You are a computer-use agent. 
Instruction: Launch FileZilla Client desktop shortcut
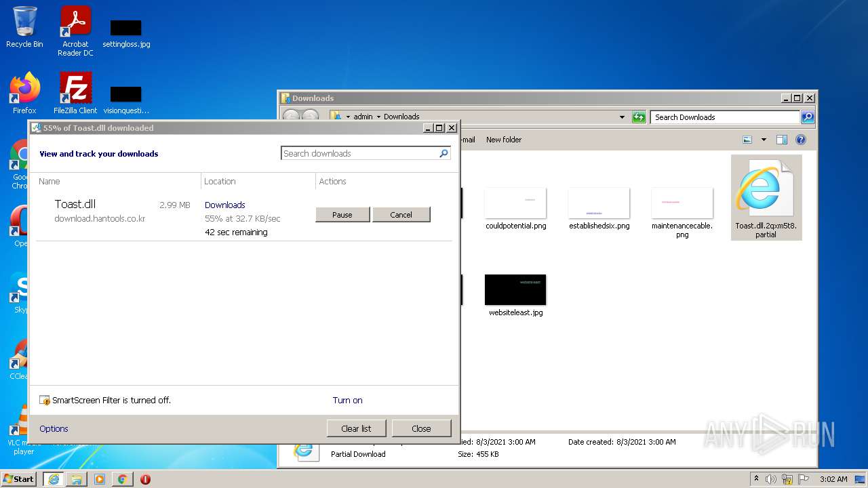pyautogui.click(x=75, y=94)
